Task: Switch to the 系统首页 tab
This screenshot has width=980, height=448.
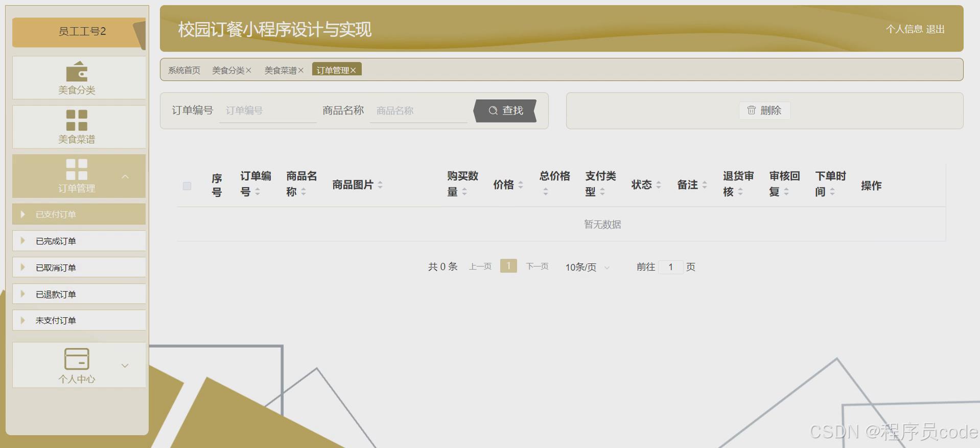Action: (x=184, y=70)
